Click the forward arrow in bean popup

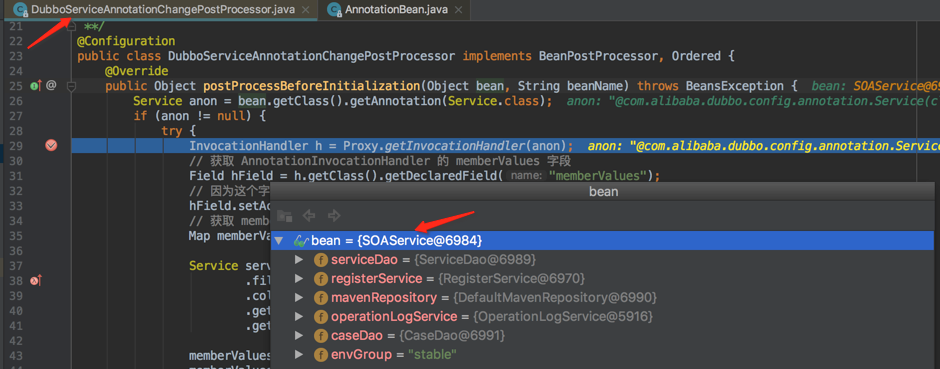point(334,216)
